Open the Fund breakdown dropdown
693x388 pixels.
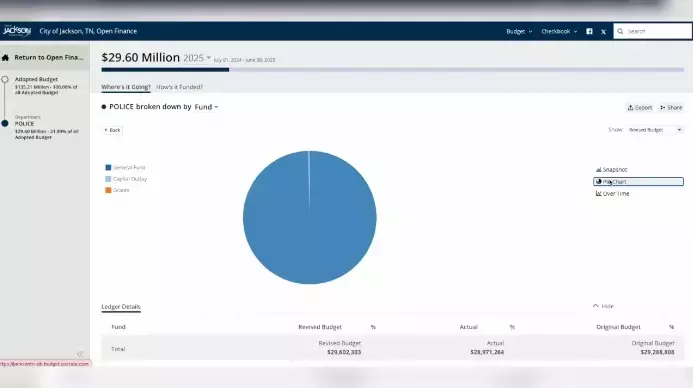pyautogui.click(x=206, y=107)
